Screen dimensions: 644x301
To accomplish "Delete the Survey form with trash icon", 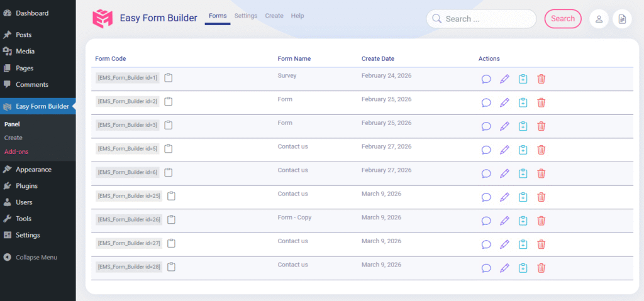I will 541,79.
